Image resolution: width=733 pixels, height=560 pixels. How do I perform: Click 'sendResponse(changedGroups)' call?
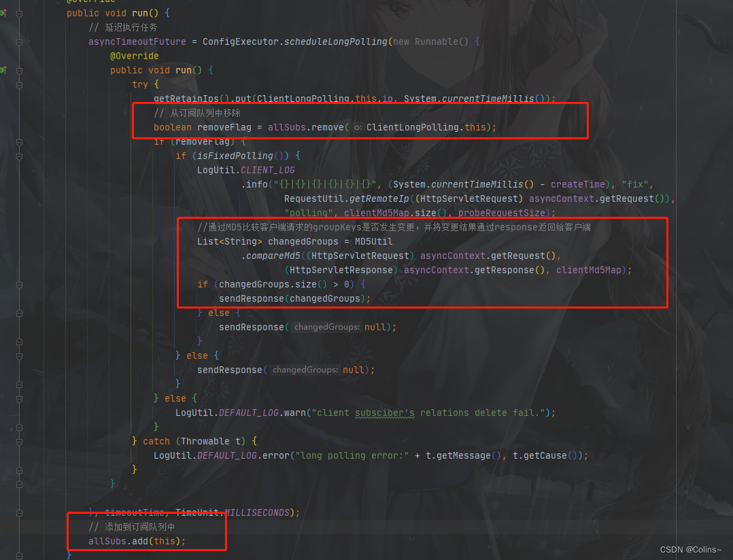292,298
